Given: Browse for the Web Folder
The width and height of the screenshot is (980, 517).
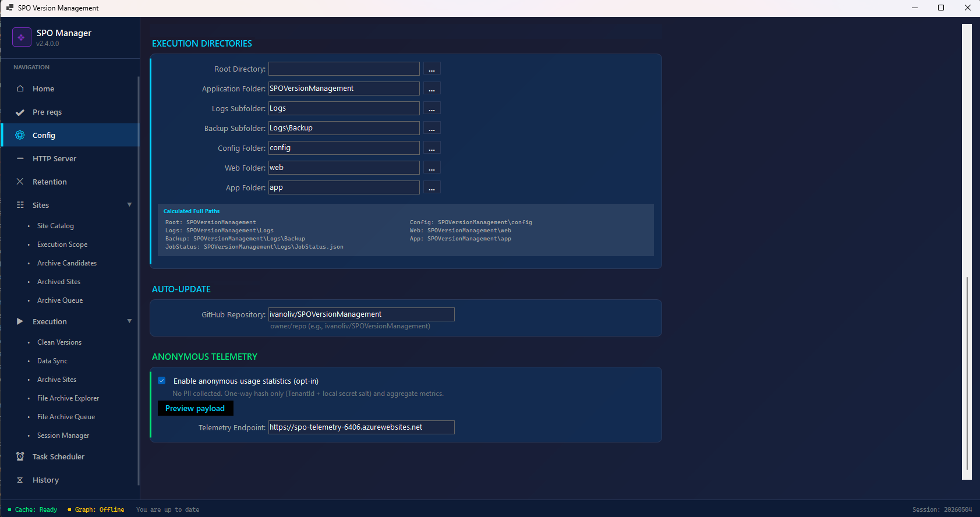Looking at the screenshot, I should point(431,168).
